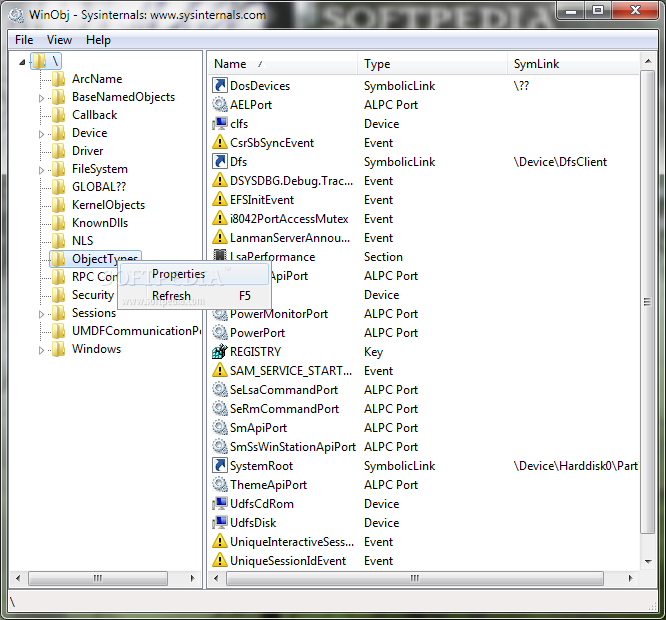Image resolution: width=666 pixels, height=620 pixels.
Task: Click the CsrSbSyncEvent warning icon
Action: [x=220, y=142]
